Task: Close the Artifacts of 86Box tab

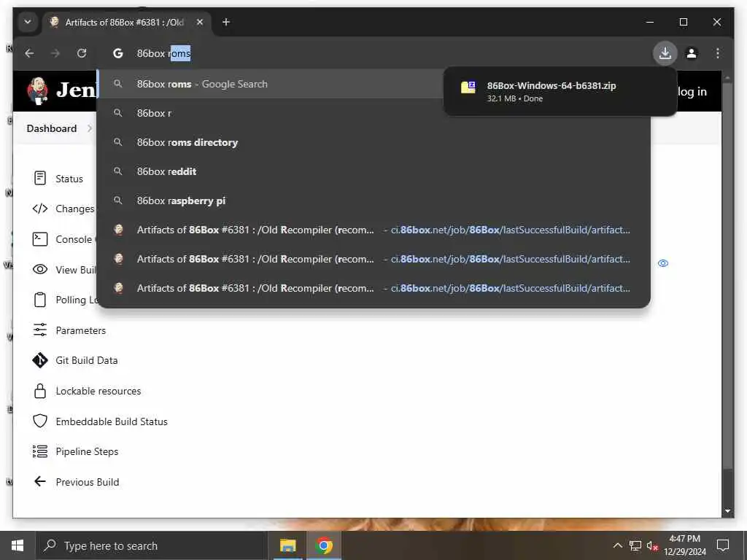Action: click(x=200, y=22)
